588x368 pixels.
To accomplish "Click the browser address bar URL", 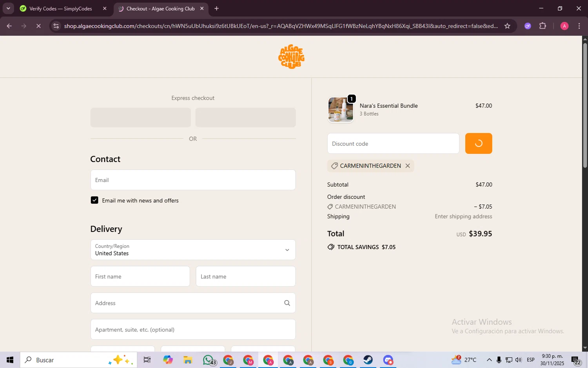I will (281, 26).
